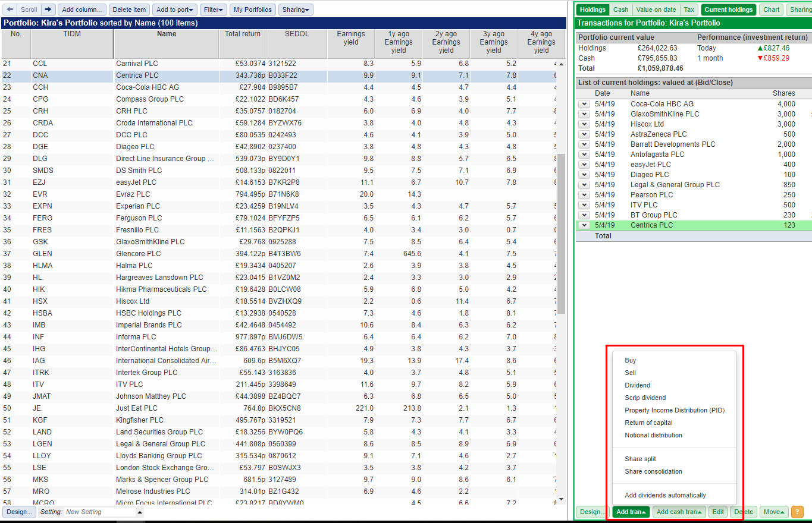This screenshot has height=523, width=812.
Task: Choose Notional distribution menu entry
Action: click(653, 435)
